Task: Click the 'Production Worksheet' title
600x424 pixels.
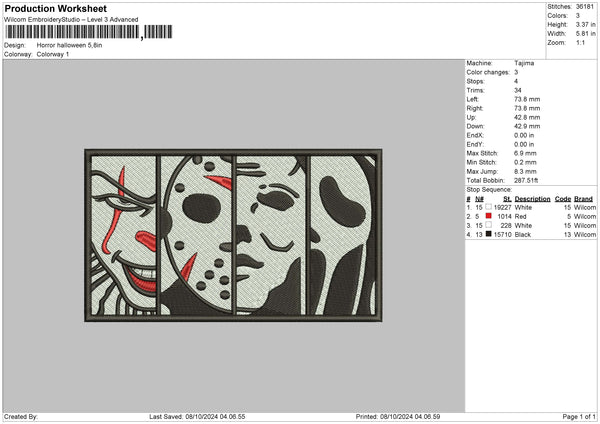Action: pyautogui.click(x=56, y=8)
